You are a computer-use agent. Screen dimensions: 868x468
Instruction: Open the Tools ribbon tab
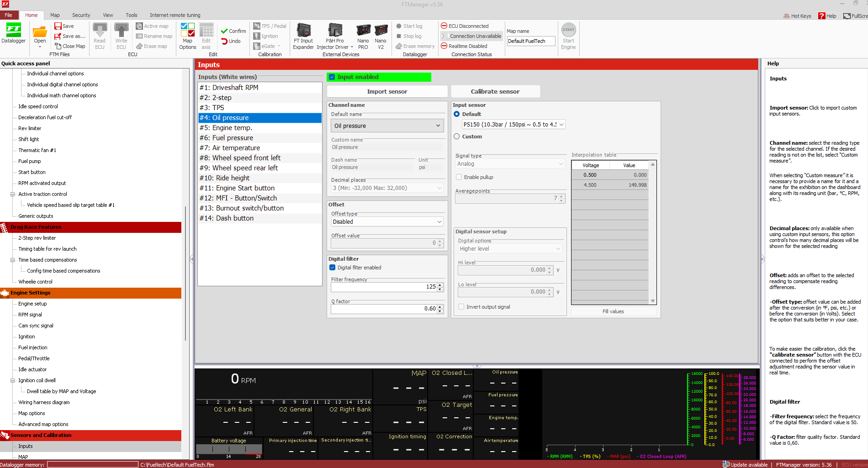pyautogui.click(x=132, y=15)
